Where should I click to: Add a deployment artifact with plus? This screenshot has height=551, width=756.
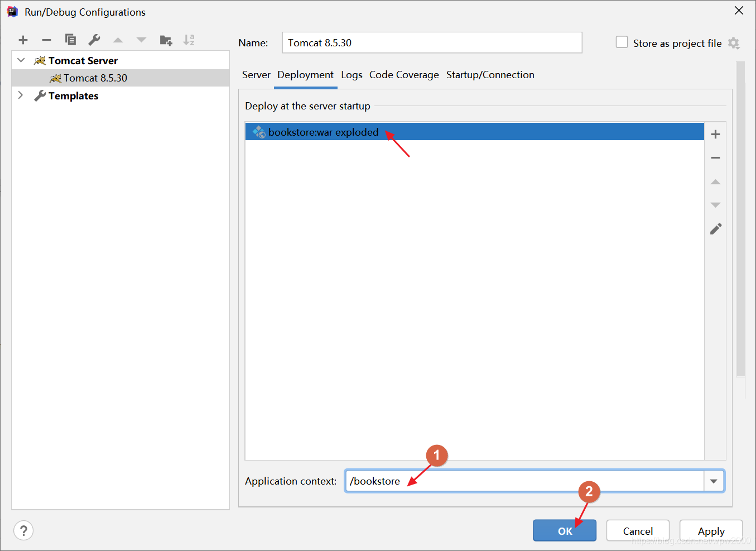[x=715, y=134]
